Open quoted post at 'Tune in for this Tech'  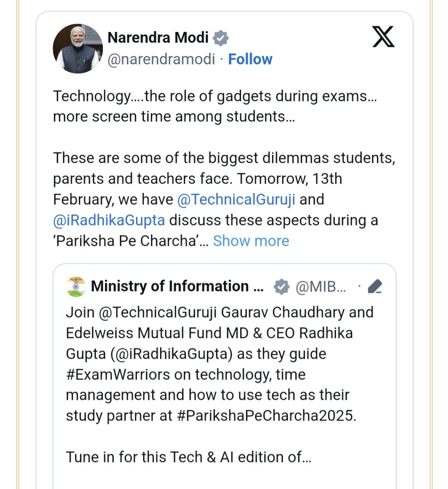[x=189, y=457]
